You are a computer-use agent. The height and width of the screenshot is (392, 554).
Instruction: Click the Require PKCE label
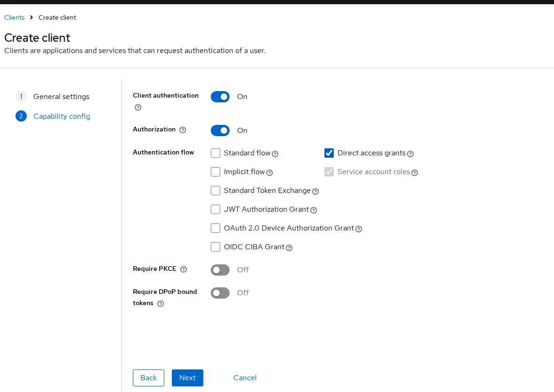pyautogui.click(x=154, y=269)
